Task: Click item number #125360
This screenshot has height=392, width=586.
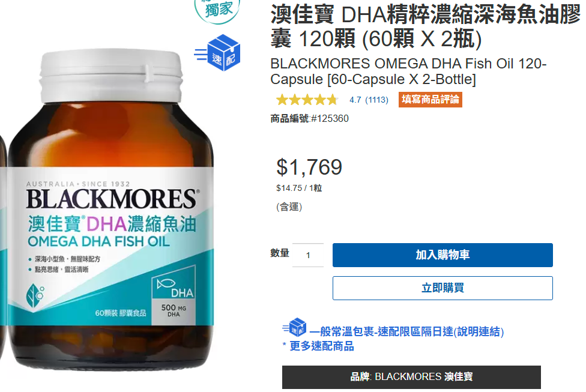Action: (x=330, y=118)
